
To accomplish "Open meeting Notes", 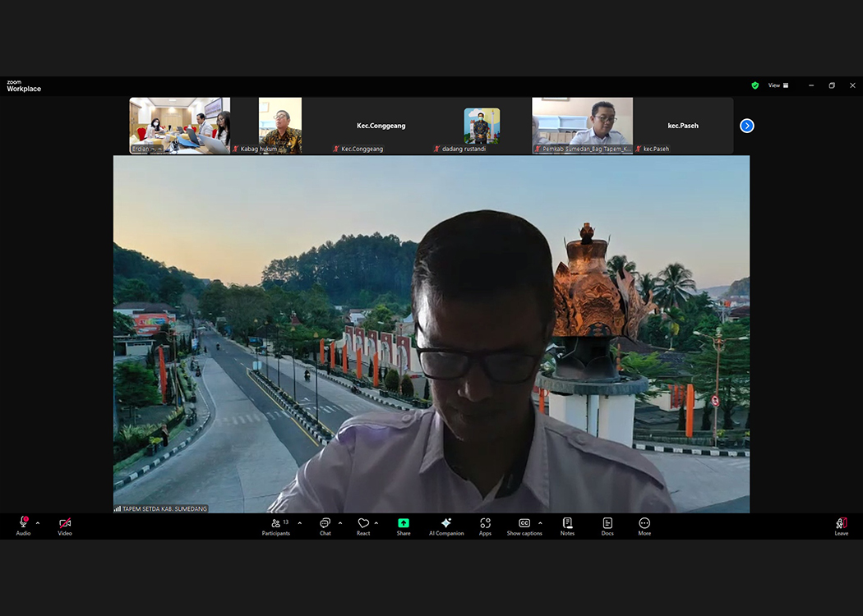I will pos(567,526).
